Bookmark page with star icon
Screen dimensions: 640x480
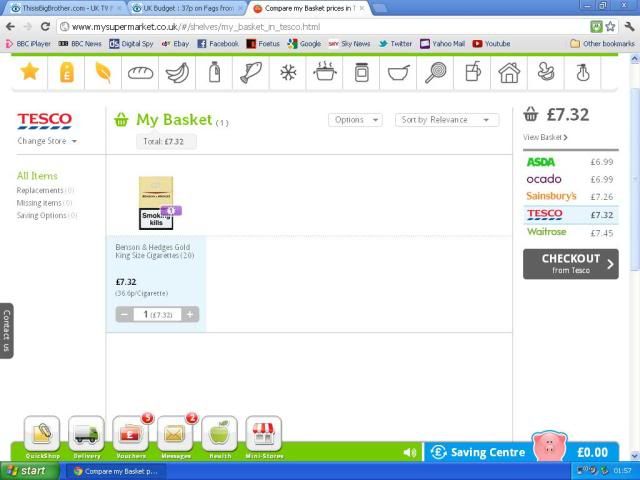[x=611, y=27]
